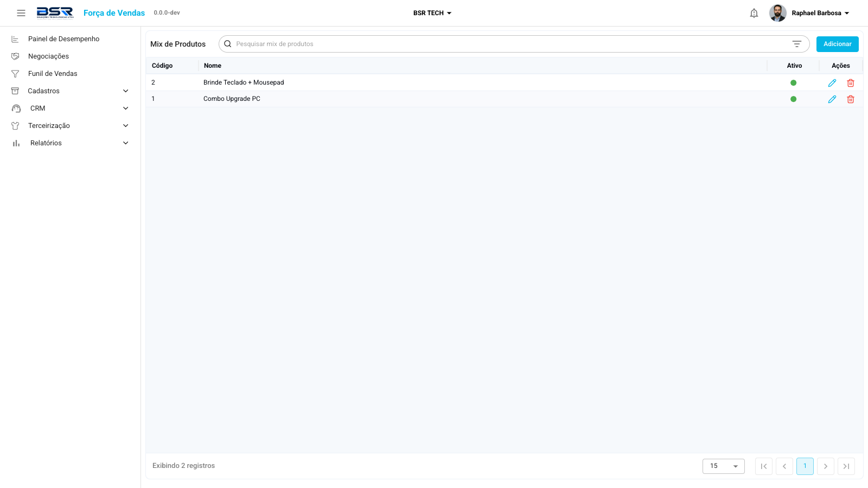Delete Combo Upgrade PC with trash icon

click(851, 99)
